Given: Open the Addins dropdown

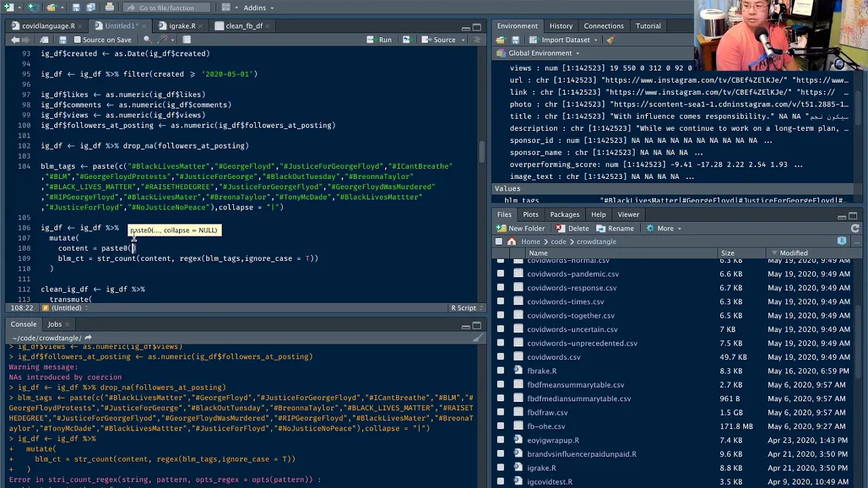Looking at the screenshot, I should click(259, 7).
